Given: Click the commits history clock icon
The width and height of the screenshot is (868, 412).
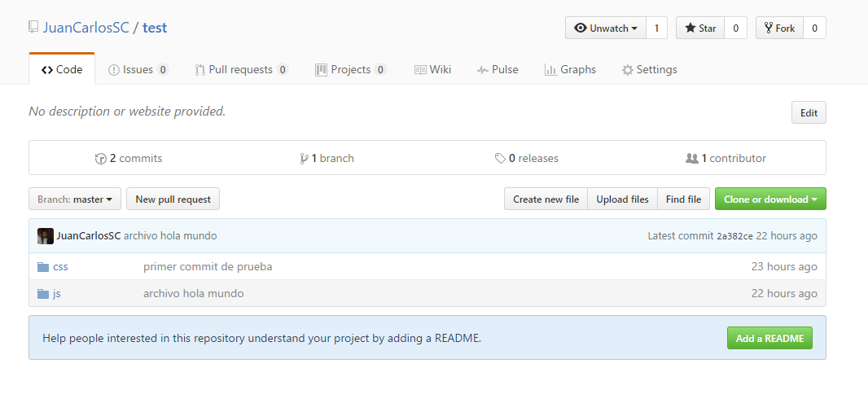Looking at the screenshot, I should coord(101,159).
